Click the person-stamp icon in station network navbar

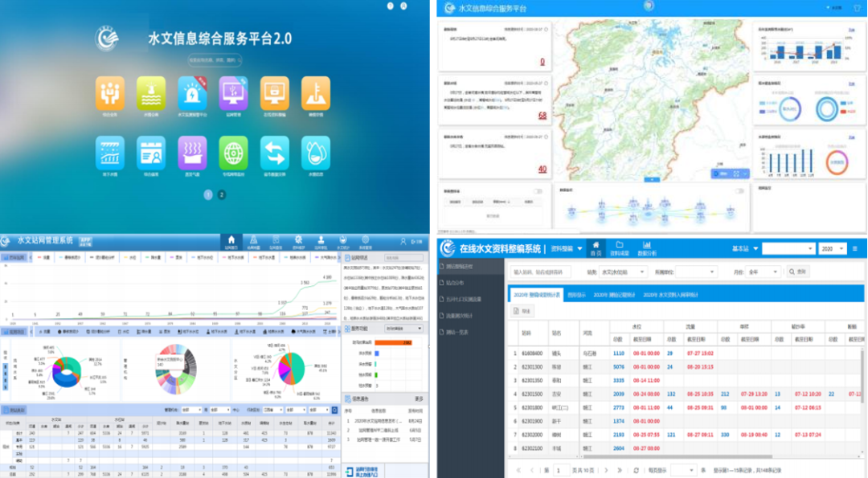tap(321, 241)
